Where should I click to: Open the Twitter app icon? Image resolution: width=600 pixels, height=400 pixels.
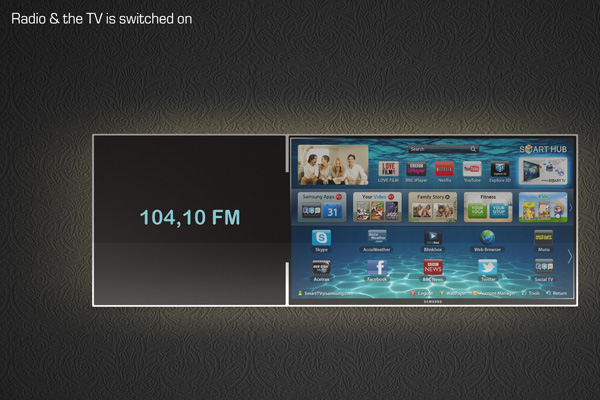click(488, 268)
